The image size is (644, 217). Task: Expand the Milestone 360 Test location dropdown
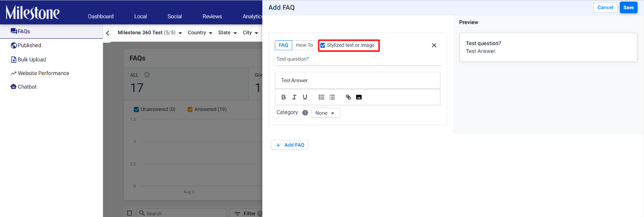[x=150, y=33]
